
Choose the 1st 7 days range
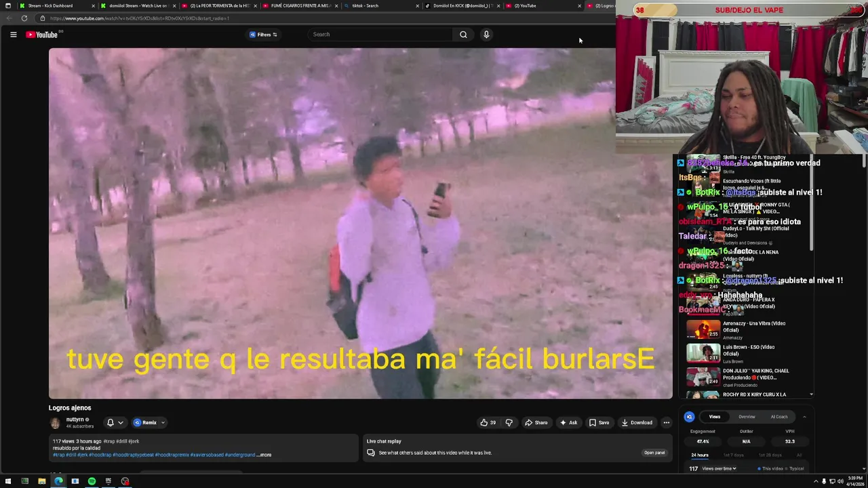[x=733, y=455]
